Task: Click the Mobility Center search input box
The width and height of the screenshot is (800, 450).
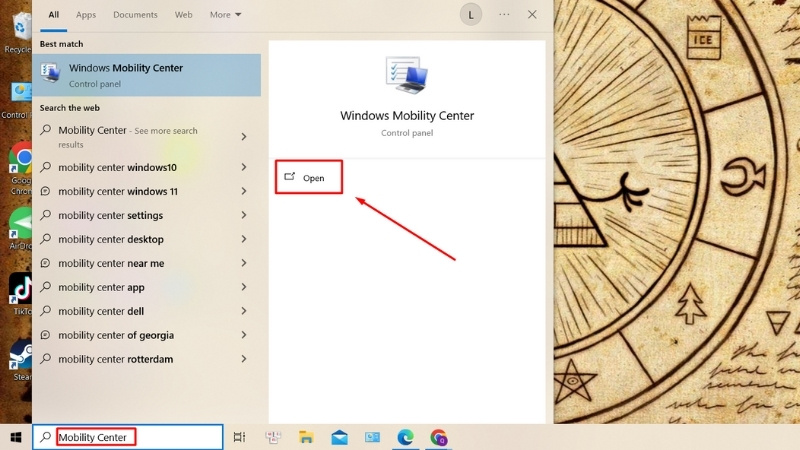Action: coord(128,437)
